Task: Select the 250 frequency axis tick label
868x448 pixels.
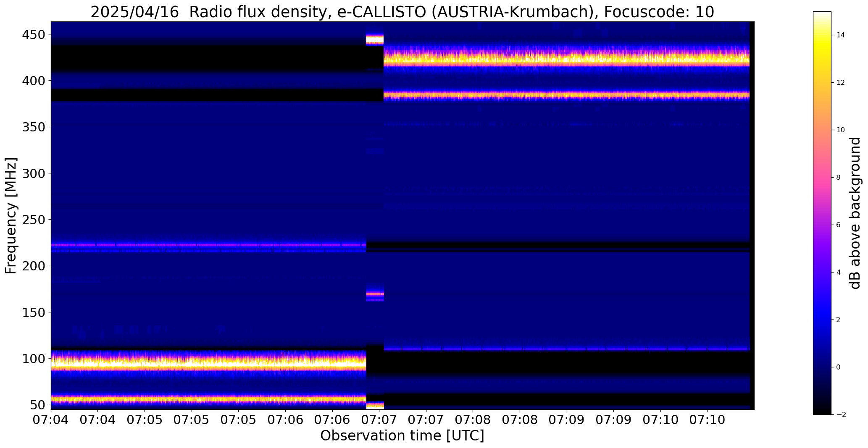Action: 33,220
